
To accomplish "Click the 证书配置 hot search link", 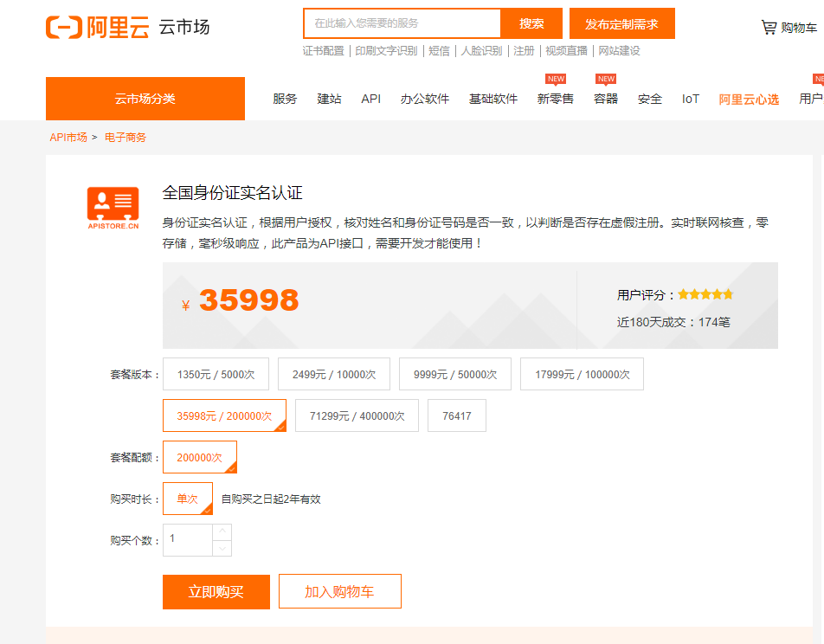I will [x=323, y=50].
